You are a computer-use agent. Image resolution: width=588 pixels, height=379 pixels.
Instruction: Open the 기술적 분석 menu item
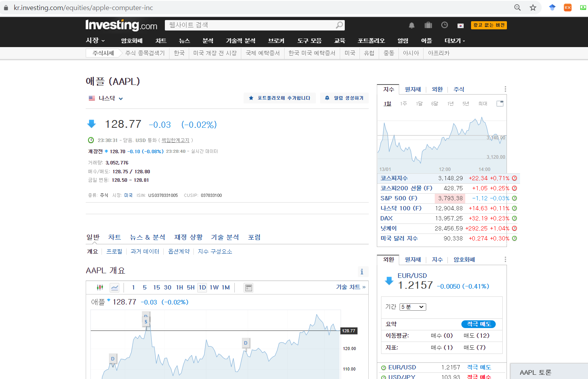click(x=241, y=41)
